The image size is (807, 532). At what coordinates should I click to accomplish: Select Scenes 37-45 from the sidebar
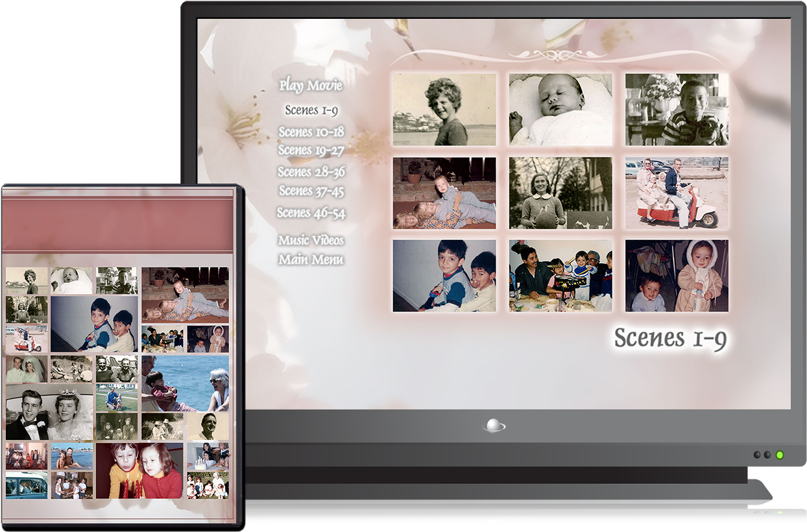click(x=312, y=191)
